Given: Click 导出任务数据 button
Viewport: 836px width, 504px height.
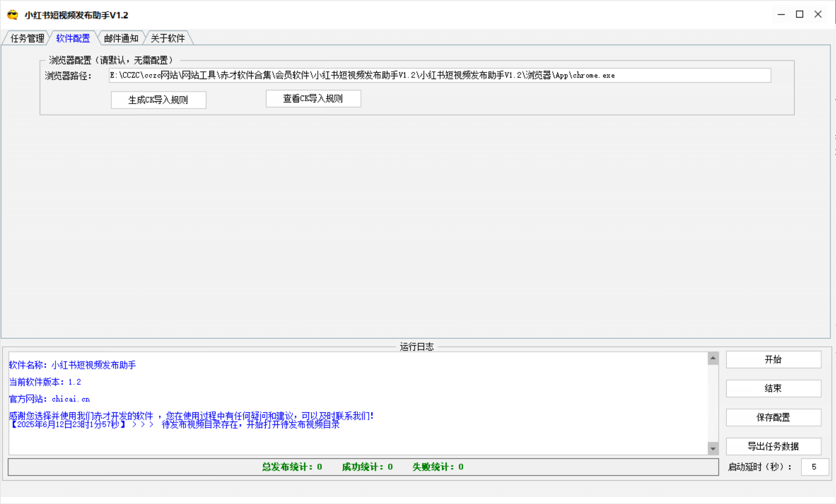Looking at the screenshot, I should pyautogui.click(x=773, y=446).
